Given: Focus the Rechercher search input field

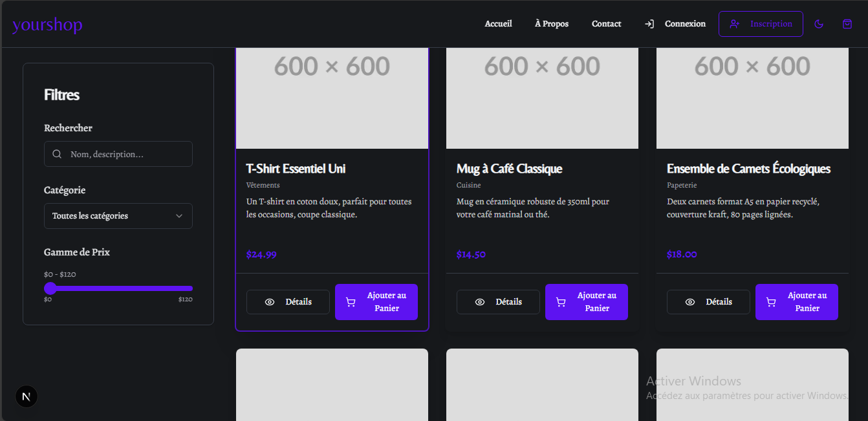Looking at the screenshot, I should pos(126,154).
